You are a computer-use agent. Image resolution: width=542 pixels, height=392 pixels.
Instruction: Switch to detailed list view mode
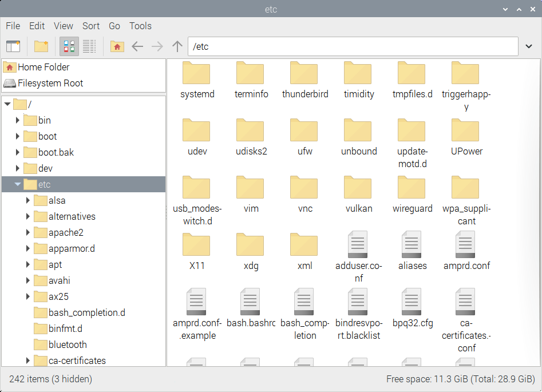point(89,46)
